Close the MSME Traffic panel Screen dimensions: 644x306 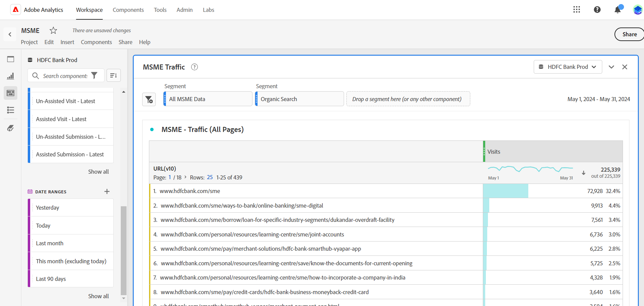[x=625, y=67]
